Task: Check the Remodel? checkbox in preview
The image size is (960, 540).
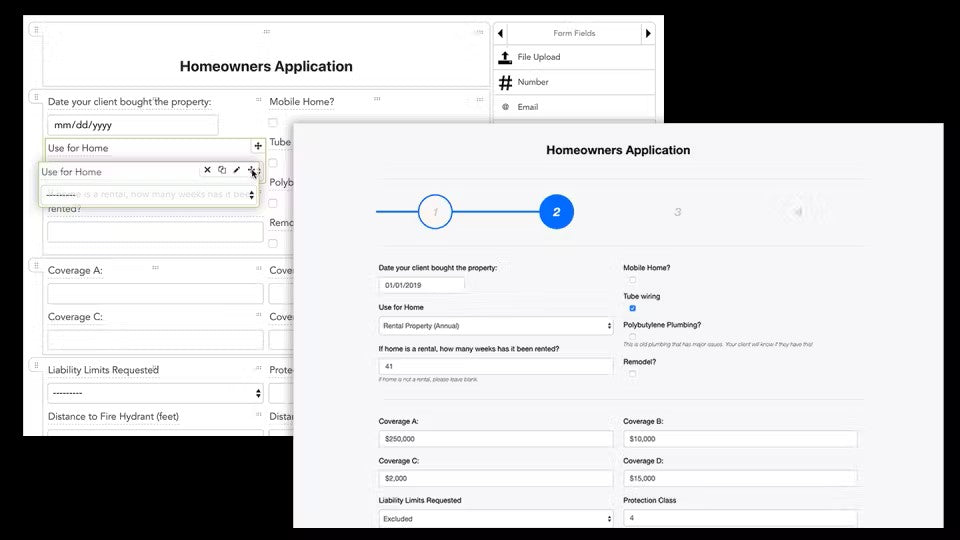Action: point(632,373)
